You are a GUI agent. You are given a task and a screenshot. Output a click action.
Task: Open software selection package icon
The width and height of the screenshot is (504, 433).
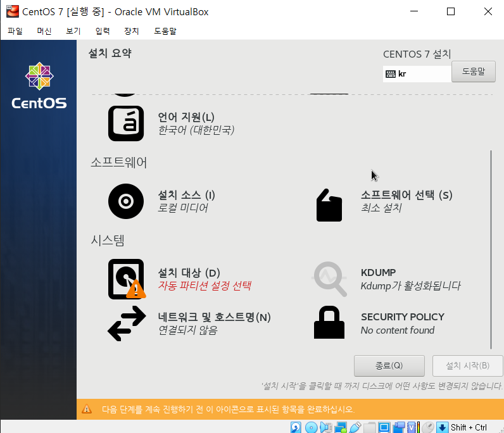[x=329, y=205]
